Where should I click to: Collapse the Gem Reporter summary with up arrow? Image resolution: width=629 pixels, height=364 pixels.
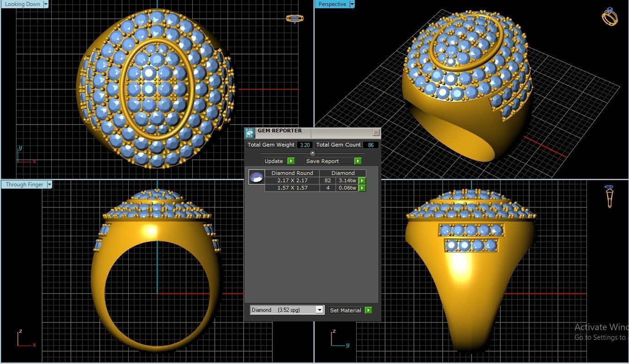tap(313, 153)
